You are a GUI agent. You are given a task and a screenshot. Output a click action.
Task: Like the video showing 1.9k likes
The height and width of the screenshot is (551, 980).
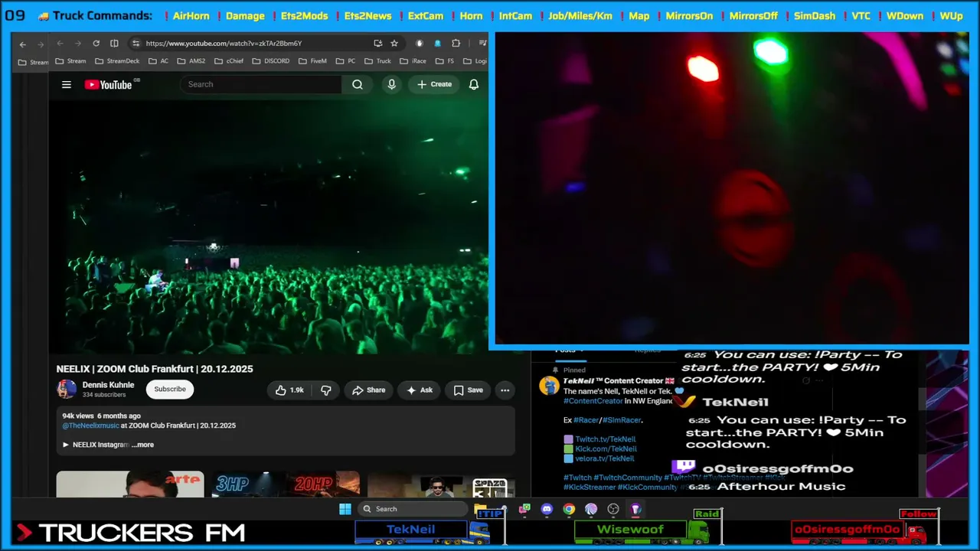[x=289, y=390]
